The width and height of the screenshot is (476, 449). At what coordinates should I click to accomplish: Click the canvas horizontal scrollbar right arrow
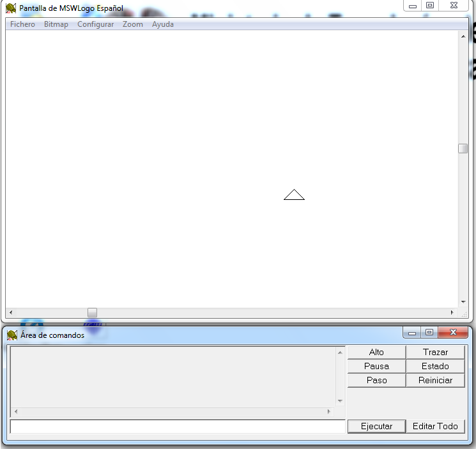[x=452, y=312]
